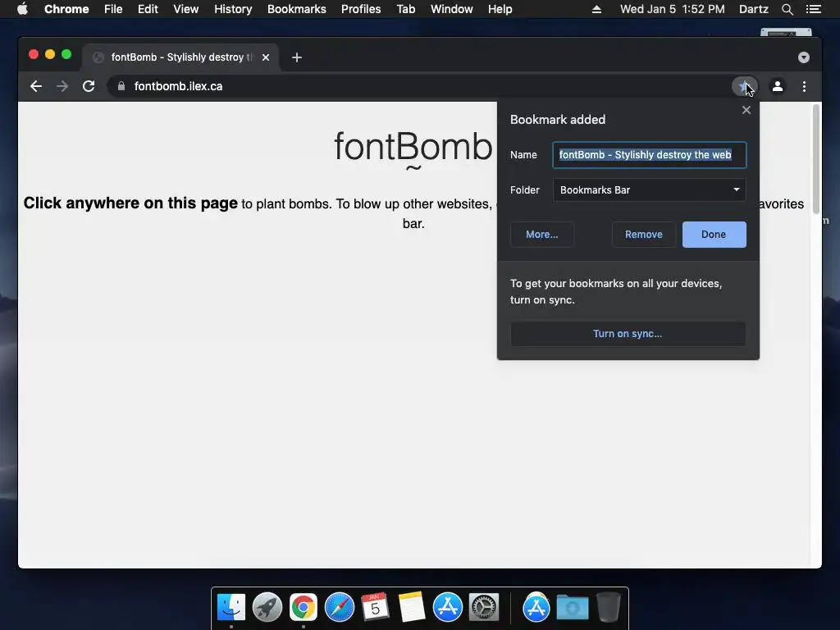Reload the fontBomb page
The height and width of the screenshot is (630, 840).
(89, 86)
